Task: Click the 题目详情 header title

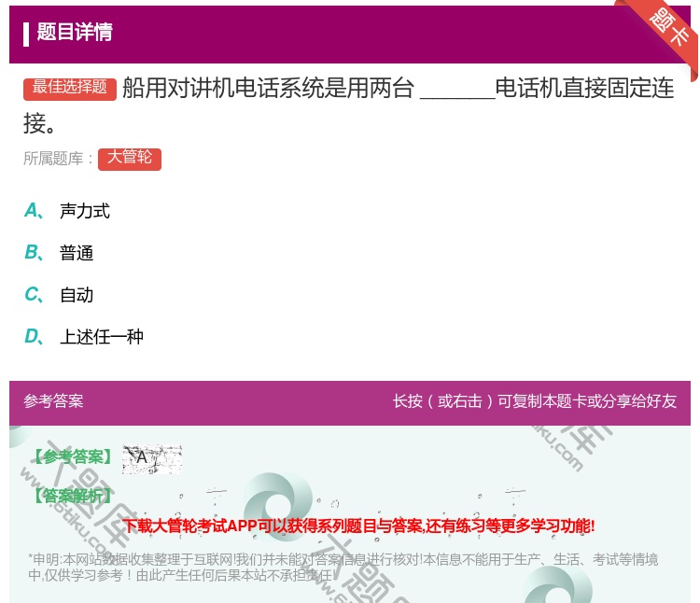Action: (75, 32)
